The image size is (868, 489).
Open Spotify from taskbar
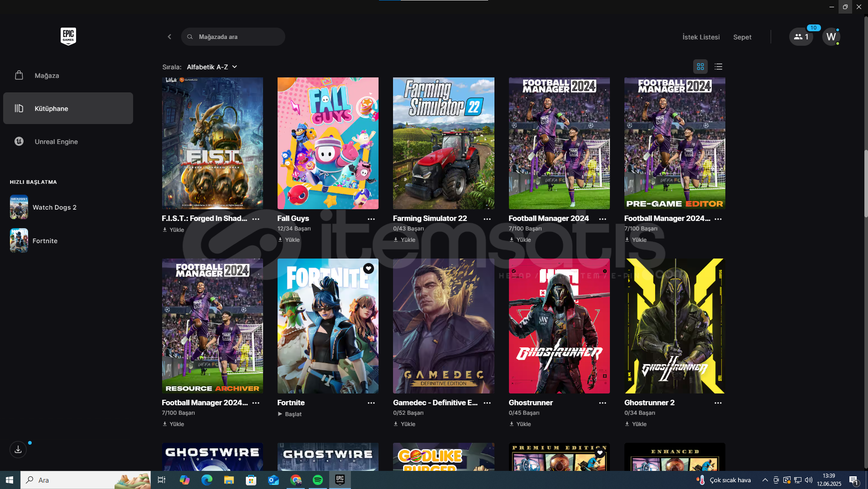[318, 480]
